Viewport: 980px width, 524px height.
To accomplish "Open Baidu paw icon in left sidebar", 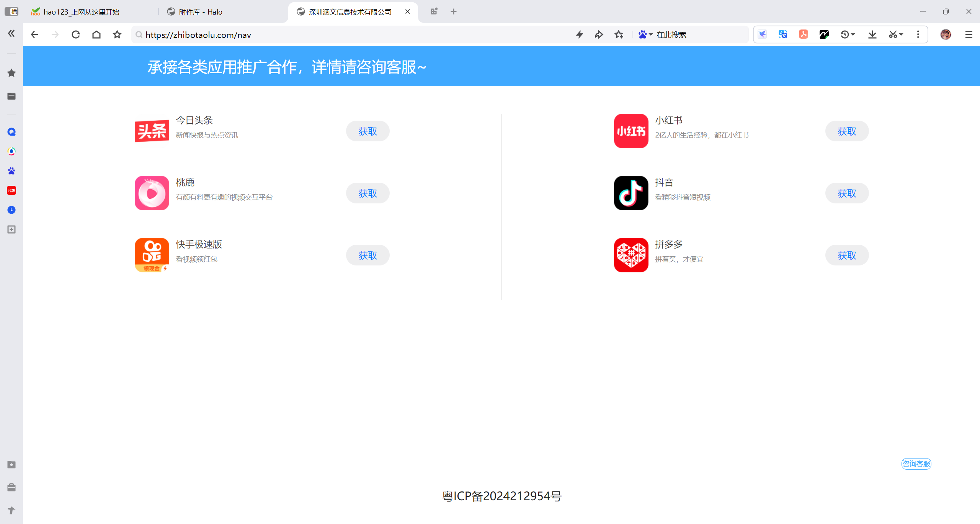I will pos(11,171).
